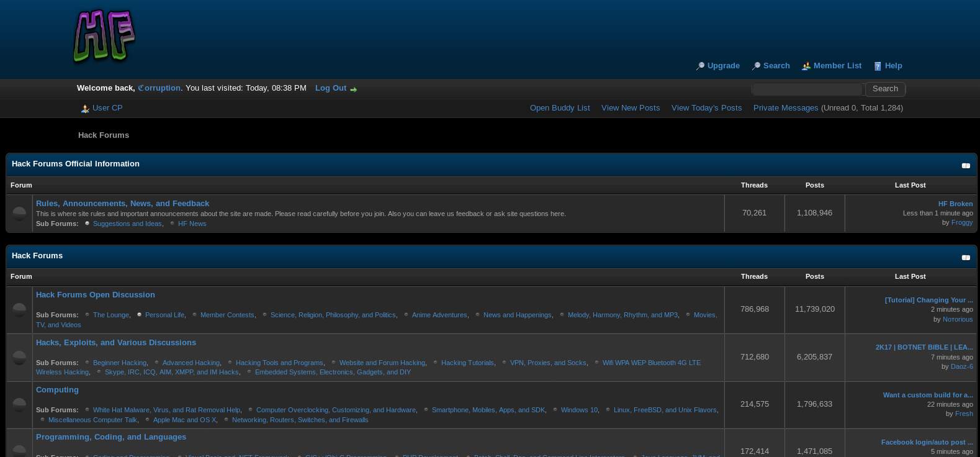
Task: Open Daoz-6 user profile
Action: click(961, 366)
